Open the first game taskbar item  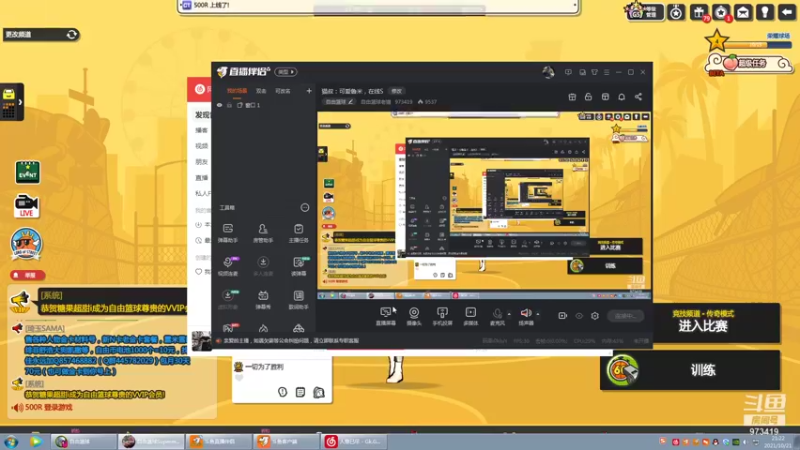coord(84,441)
